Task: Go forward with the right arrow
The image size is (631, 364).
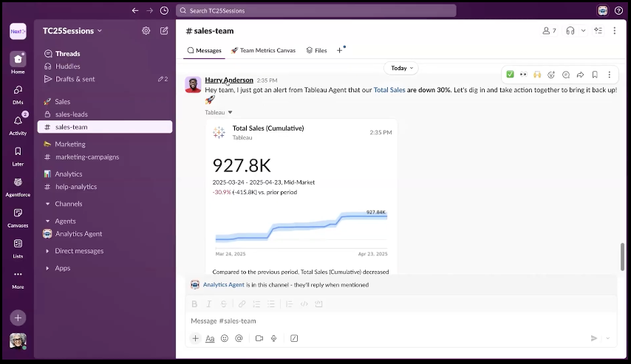Action: 150,11
